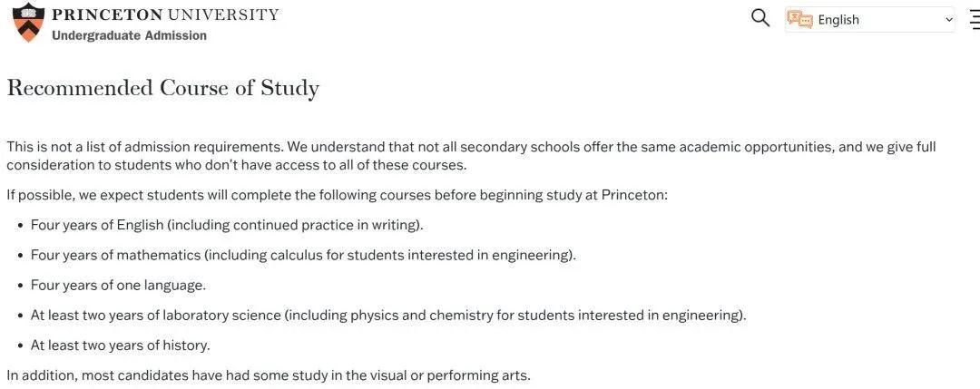Click the translate speech-bubble icon

[799, 19]
